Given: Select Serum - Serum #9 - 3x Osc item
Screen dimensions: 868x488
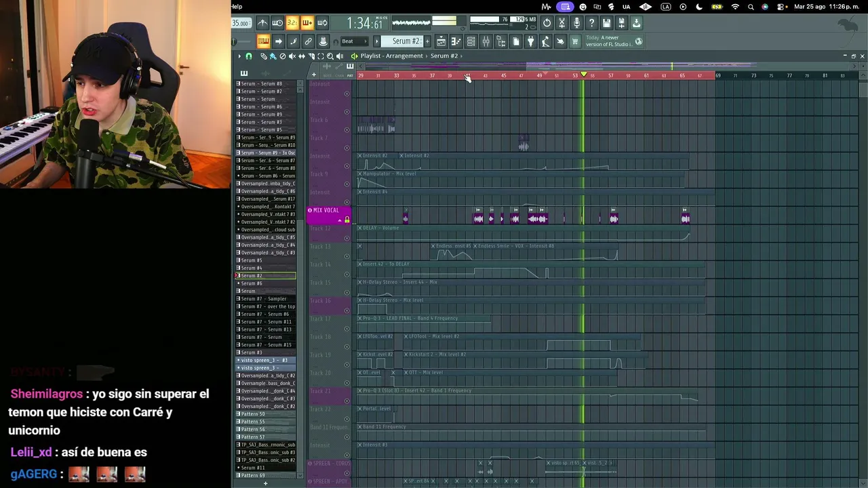Looking at the screenshot, I should [266, 153].
